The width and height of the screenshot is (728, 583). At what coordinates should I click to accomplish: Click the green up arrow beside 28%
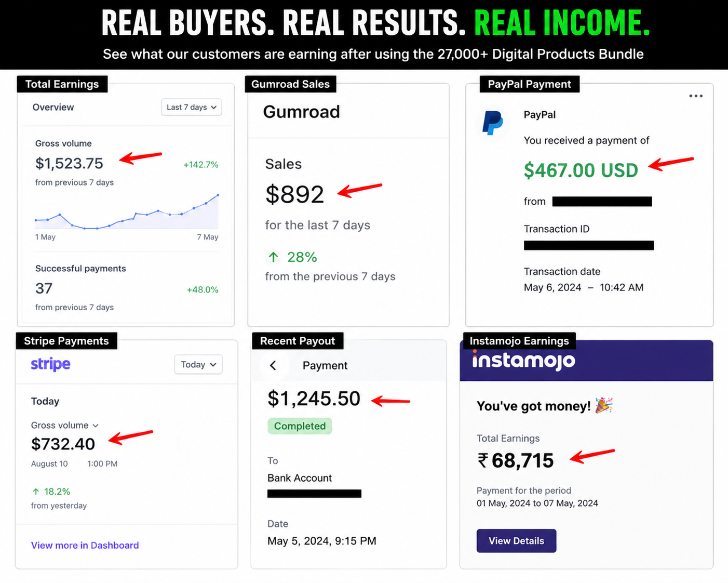point(274,257)
